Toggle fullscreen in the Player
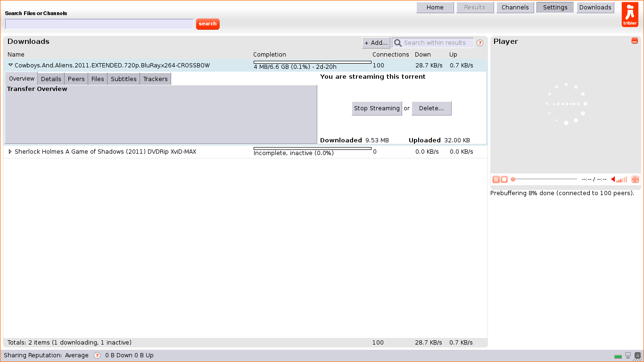 pyautogui.click(x=635, y=179)
